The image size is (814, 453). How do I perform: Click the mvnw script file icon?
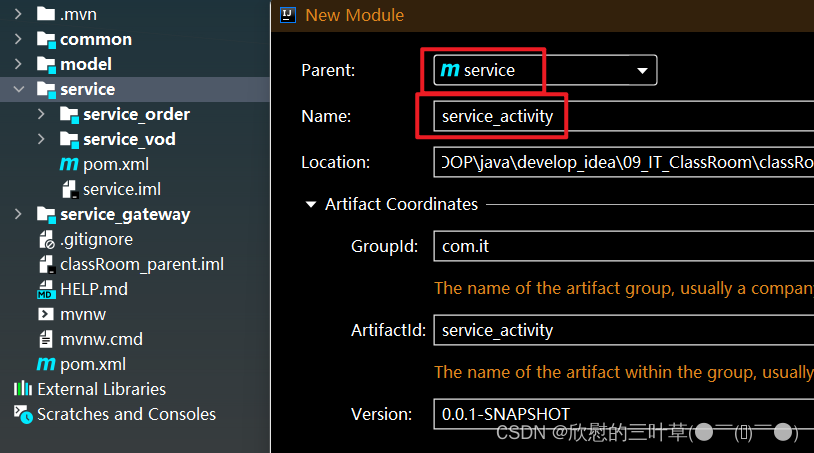(46, 314)
